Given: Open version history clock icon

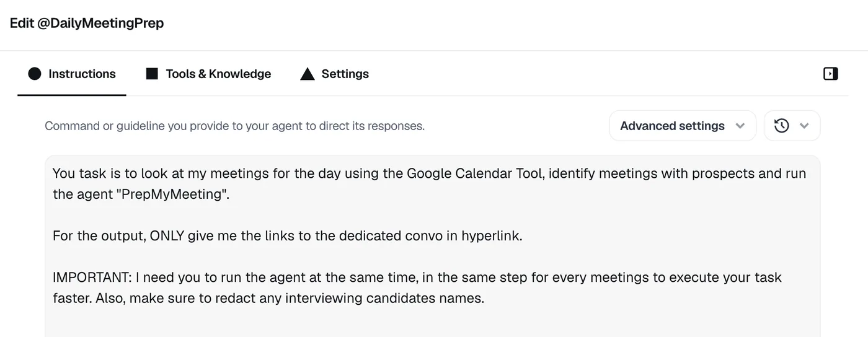Looking at the screenshot, I should tap(782, 126).
